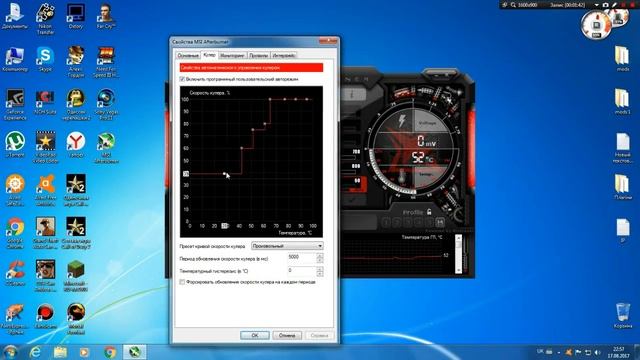Open the Windows Start menu

10,352
